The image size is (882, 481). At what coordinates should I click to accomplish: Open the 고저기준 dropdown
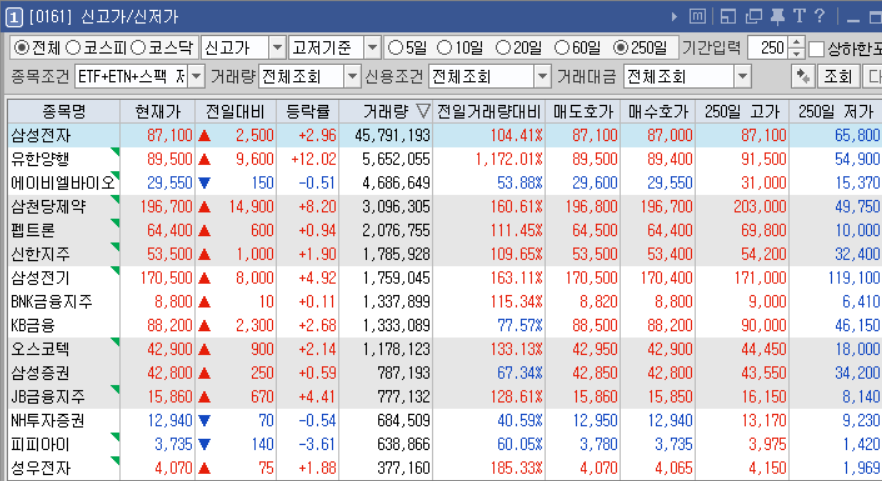[x=372, y=48]
